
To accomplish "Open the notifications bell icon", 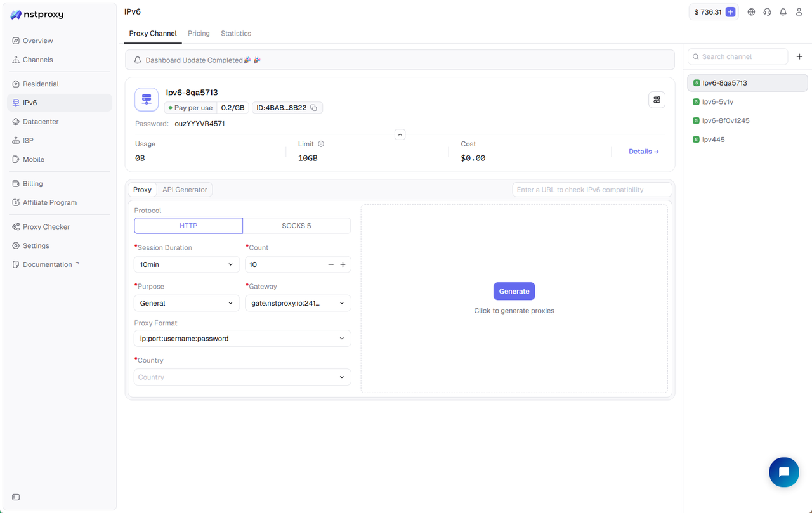I will tap(783, 12).
